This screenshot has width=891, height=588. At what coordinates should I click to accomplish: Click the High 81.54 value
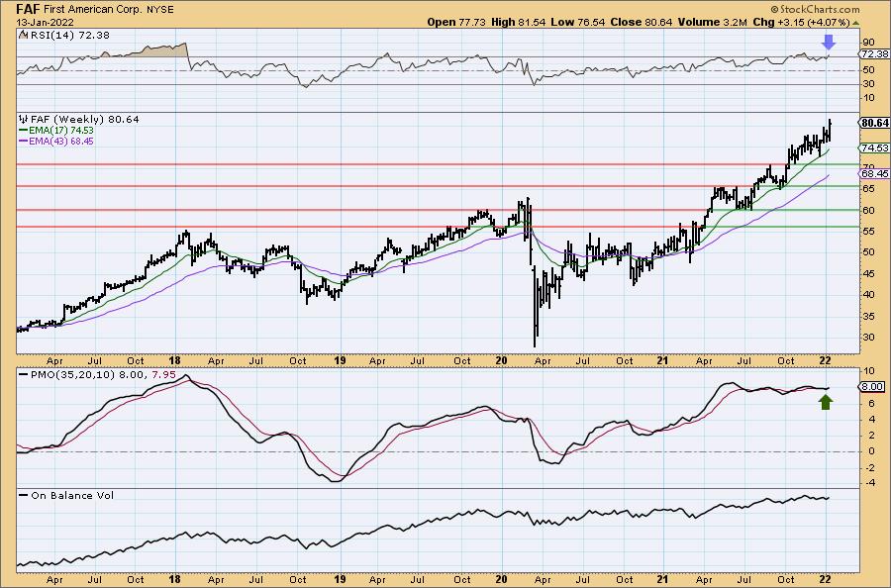click(518, 22)
